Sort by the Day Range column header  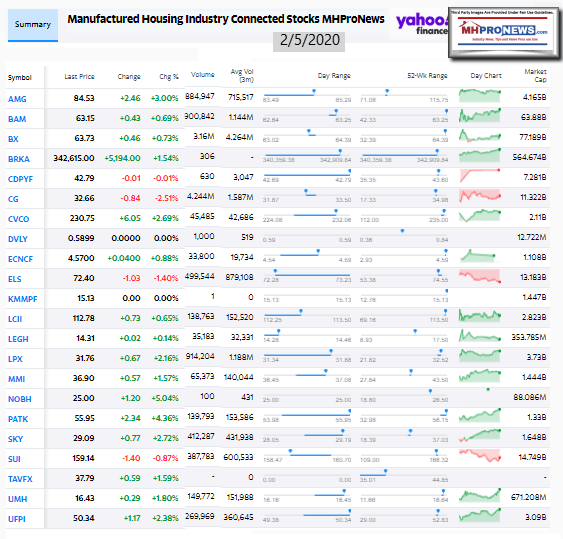334,76
